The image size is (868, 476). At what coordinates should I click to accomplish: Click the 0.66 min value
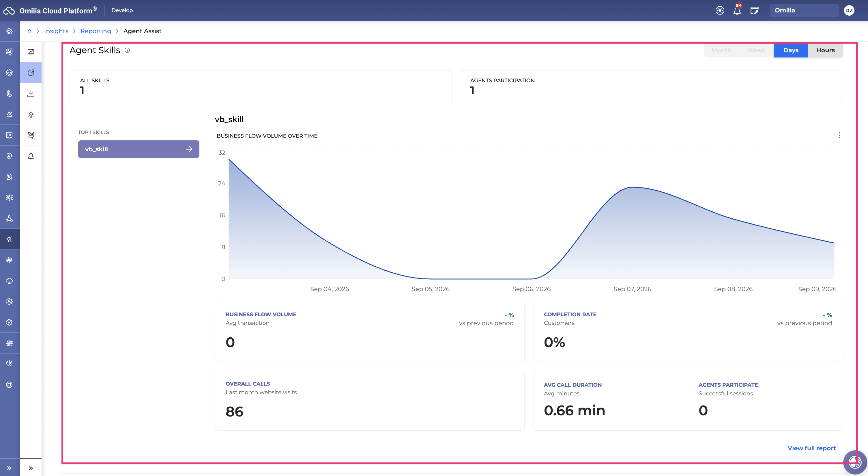tap(574, 410)
